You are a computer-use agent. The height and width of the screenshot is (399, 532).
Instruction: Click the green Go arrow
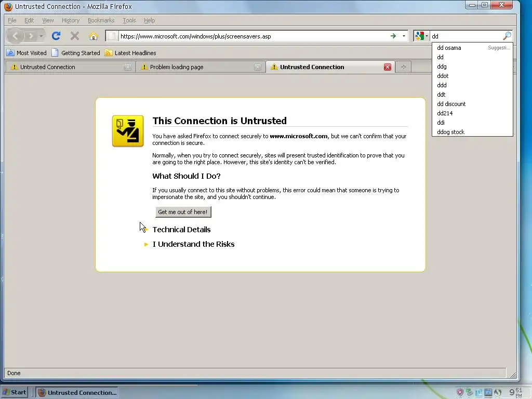[393, 36]
